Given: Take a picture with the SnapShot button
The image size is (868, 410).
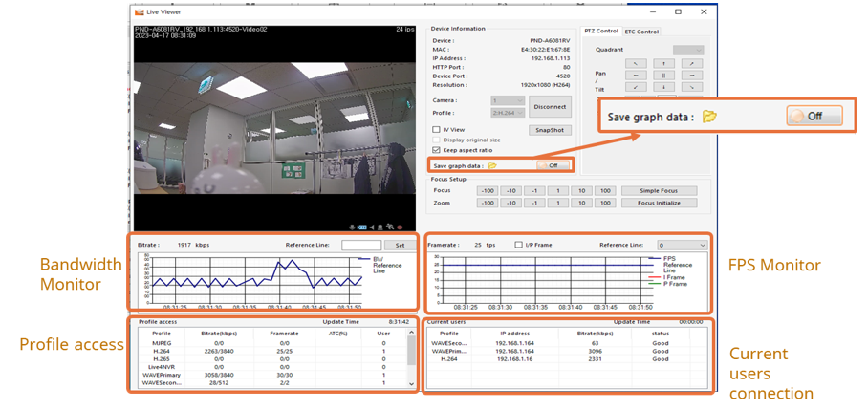Looking at the screenshot, I should tap(550, 130).
